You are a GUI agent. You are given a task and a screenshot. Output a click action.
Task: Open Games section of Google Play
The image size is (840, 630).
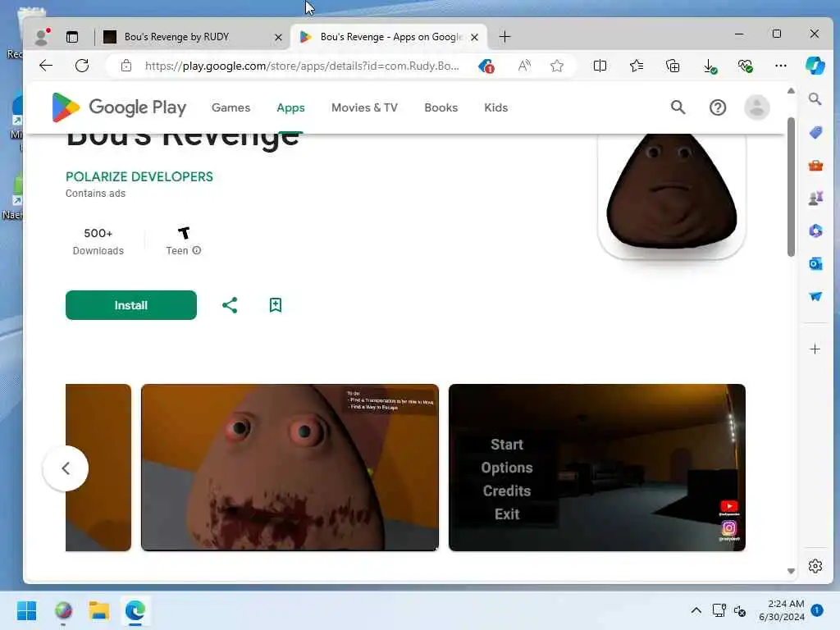(231, 107)
